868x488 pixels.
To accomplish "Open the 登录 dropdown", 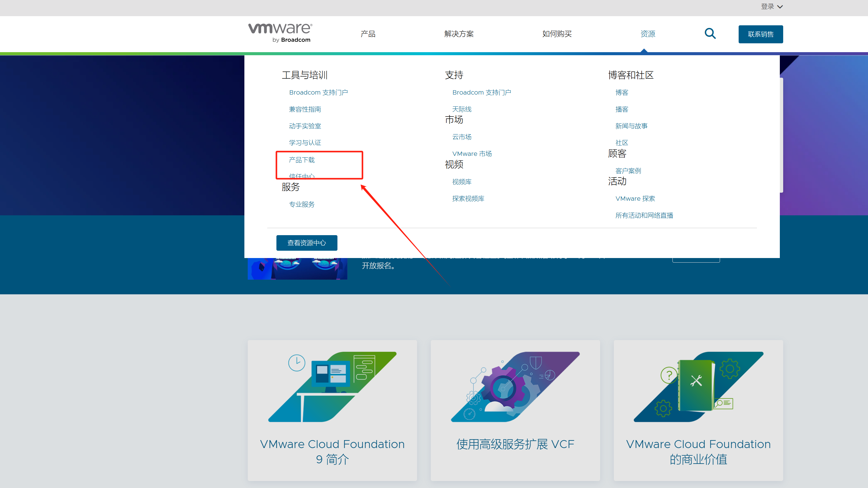I will coord(772,7).
